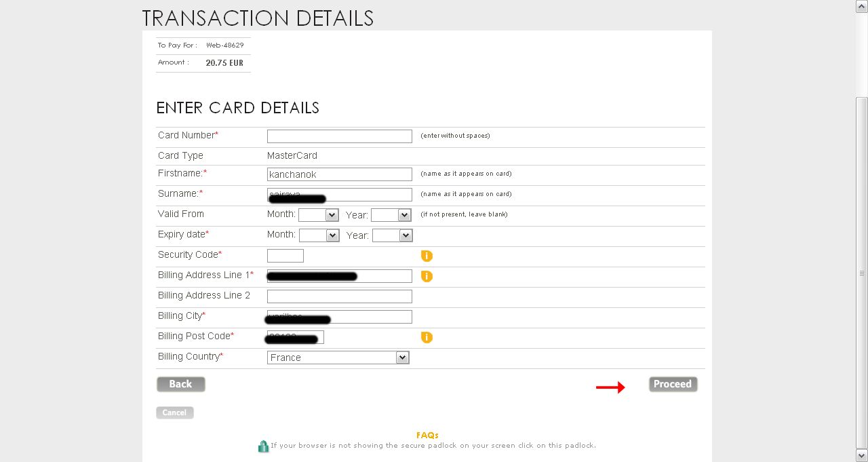Image resolution: width=868 pixels, height=462 pixels.
Task: Cancel the transaction with Cancel button
Action: [175, 412]
